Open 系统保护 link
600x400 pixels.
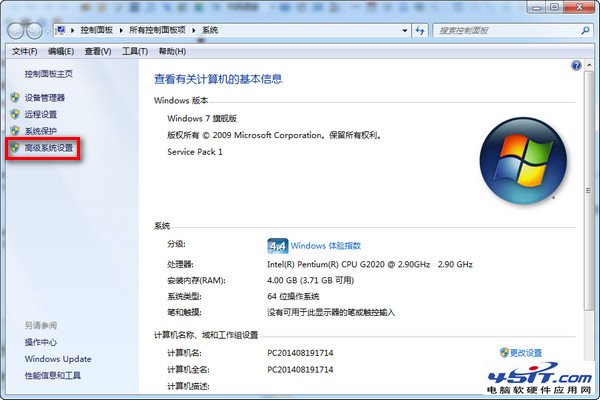pos(41,131)
